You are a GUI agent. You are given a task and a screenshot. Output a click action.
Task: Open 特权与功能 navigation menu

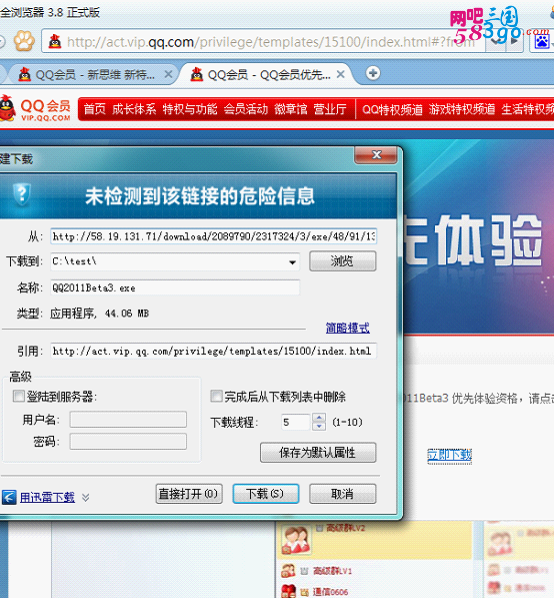coord(189,109)
